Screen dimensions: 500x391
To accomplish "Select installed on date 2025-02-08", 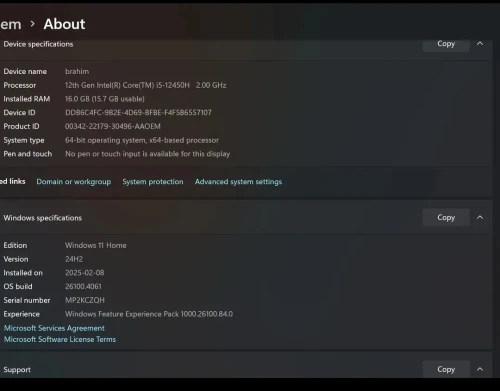I will 85,273.
